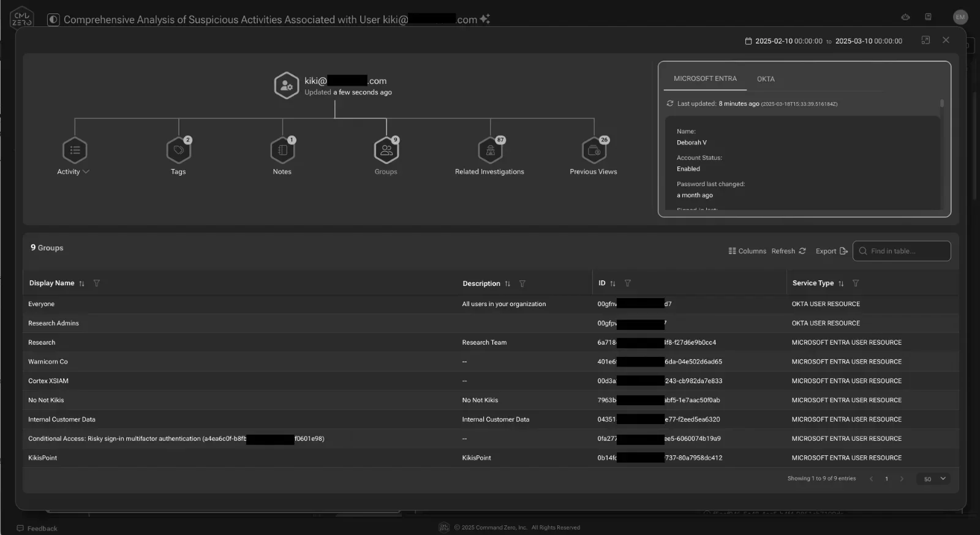
Task: Select the Research Admins group row
Action: [x=491, y=323]
